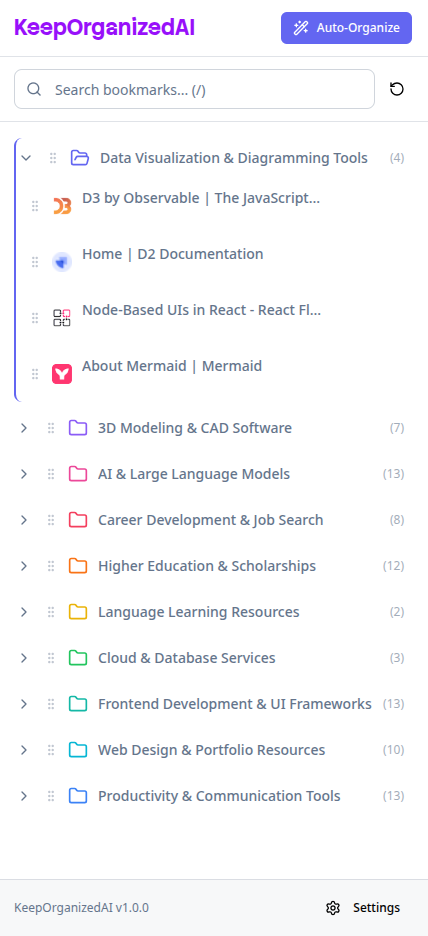Viewport: 428px width, 936px height.
Task: Click the refresh icon beside search
Action: point(397,90)
